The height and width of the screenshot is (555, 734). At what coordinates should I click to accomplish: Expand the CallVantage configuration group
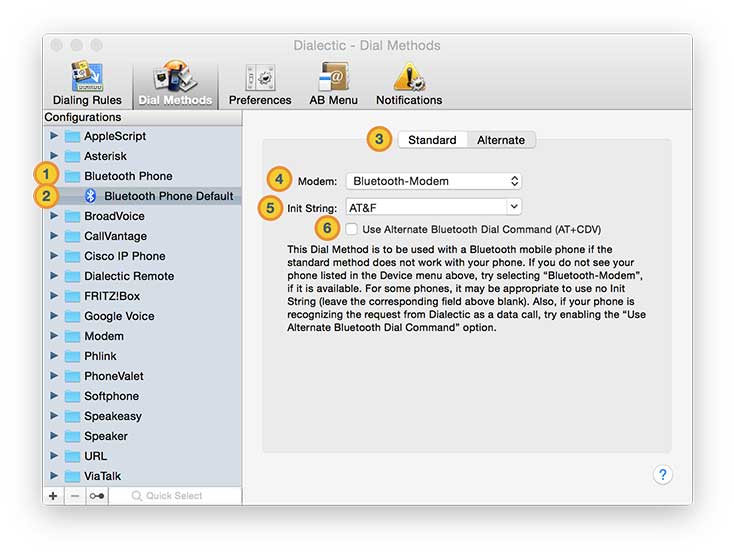tap(54, 235)
